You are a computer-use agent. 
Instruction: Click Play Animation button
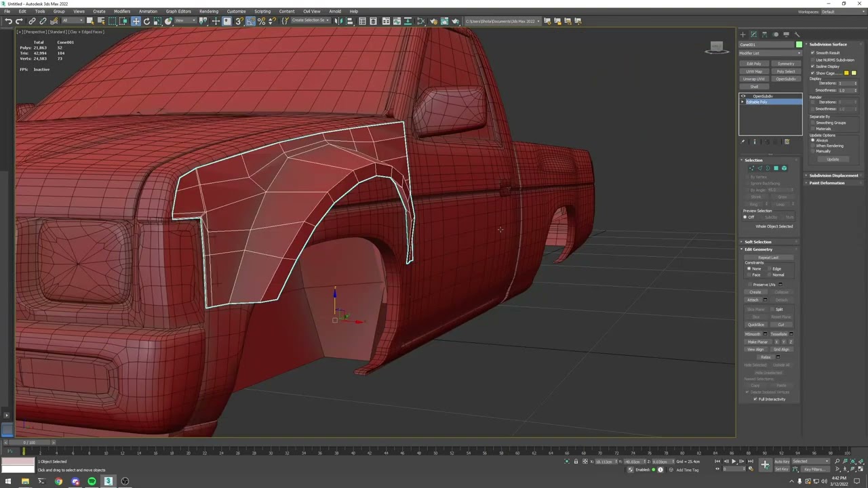pyautogui.click(x=733, y=462)
